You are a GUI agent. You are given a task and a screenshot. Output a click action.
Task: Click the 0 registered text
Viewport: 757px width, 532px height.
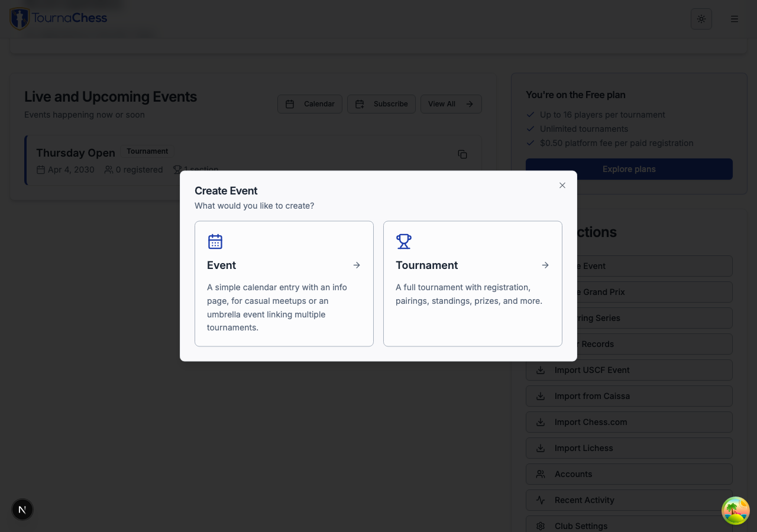point(139,170)
